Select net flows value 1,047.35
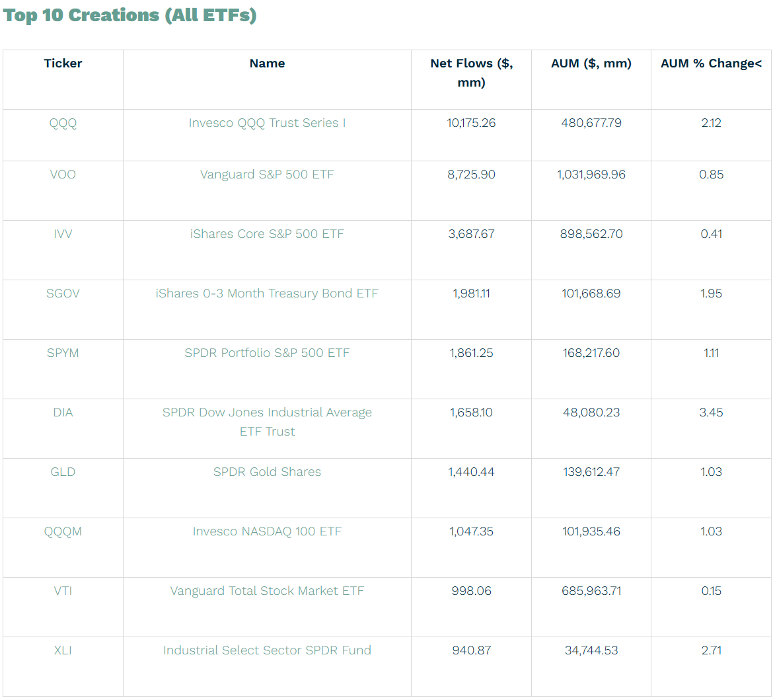Image resolution: width=773 pixels, height=700 pixels. (x=471, y=532)
